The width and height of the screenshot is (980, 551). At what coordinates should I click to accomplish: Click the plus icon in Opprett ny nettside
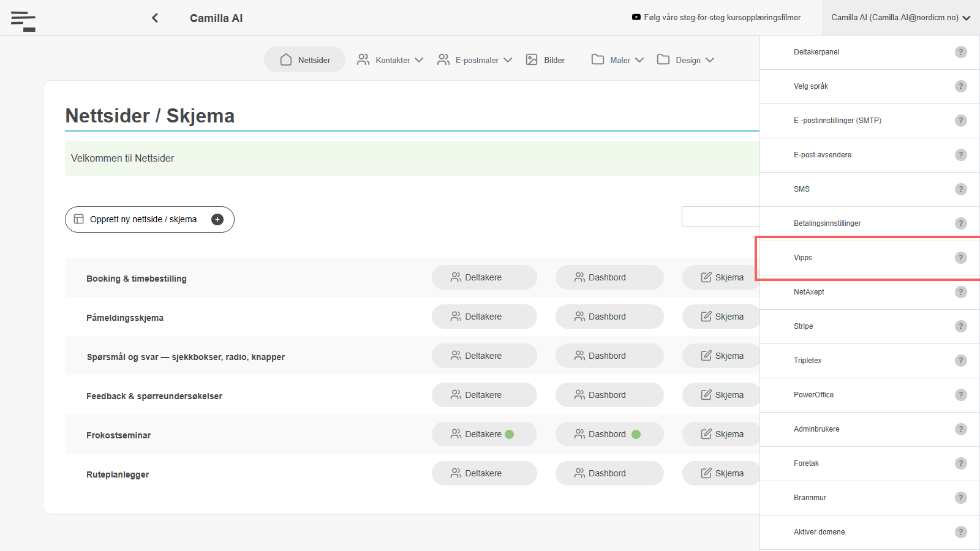tap(217, 219)
